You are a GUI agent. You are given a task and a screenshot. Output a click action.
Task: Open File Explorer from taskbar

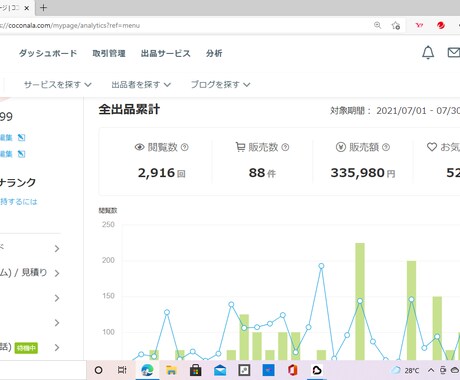(171, 370)
